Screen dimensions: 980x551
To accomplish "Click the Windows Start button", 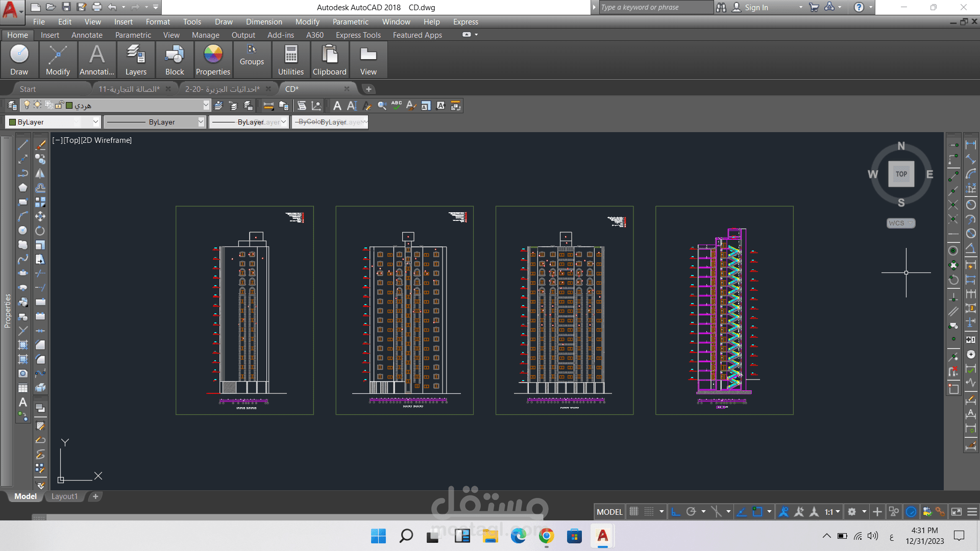I will [378, 536].
